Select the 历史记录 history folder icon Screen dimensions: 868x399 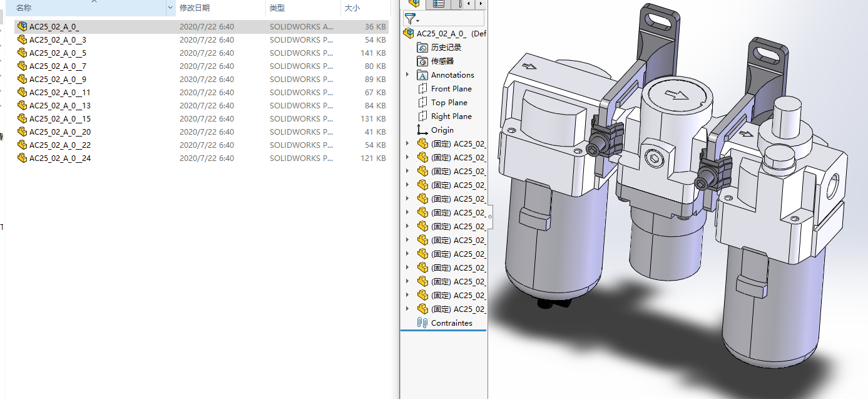click(422, 48)
